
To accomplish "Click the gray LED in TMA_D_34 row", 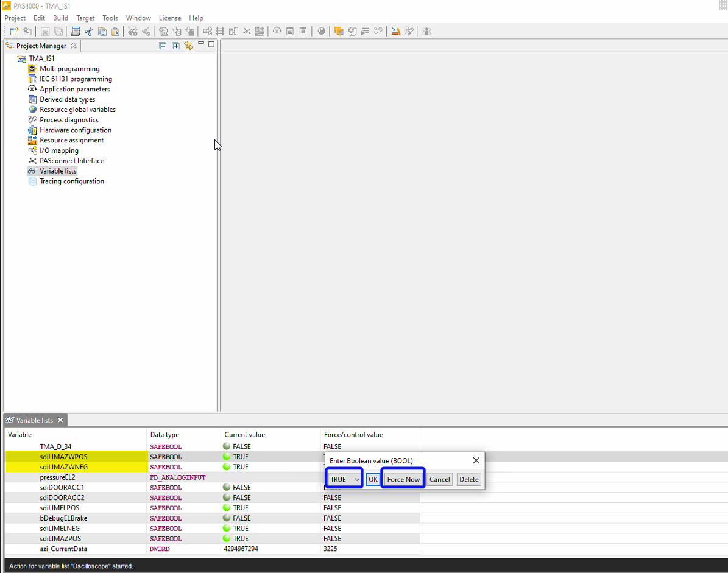I will point(227,446).
